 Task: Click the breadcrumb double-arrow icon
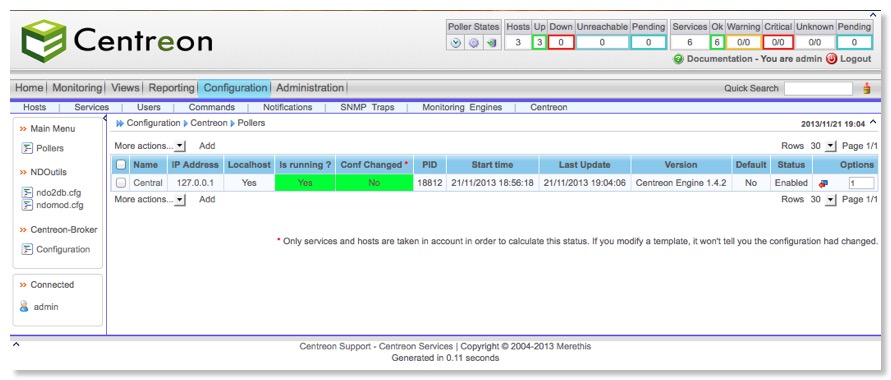coord(120,123)
